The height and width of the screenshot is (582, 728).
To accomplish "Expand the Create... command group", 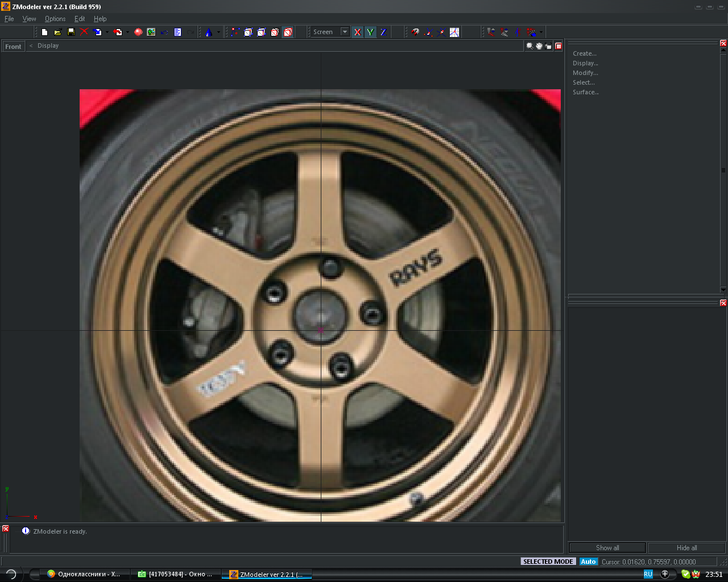I will point(584,53).
